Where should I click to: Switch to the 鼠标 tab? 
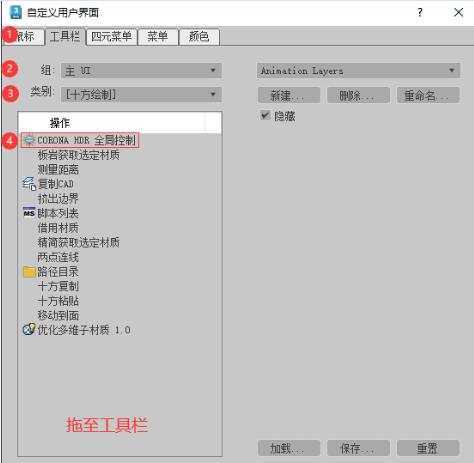25,36
